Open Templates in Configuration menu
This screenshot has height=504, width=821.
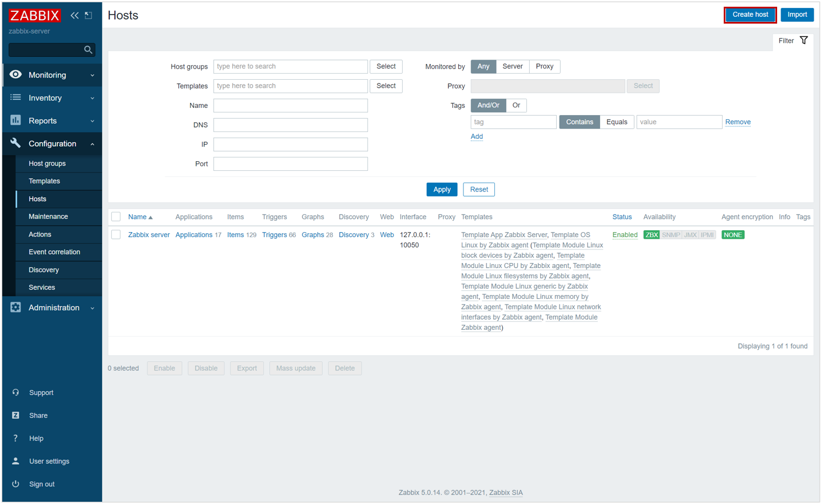coord(44,181)
